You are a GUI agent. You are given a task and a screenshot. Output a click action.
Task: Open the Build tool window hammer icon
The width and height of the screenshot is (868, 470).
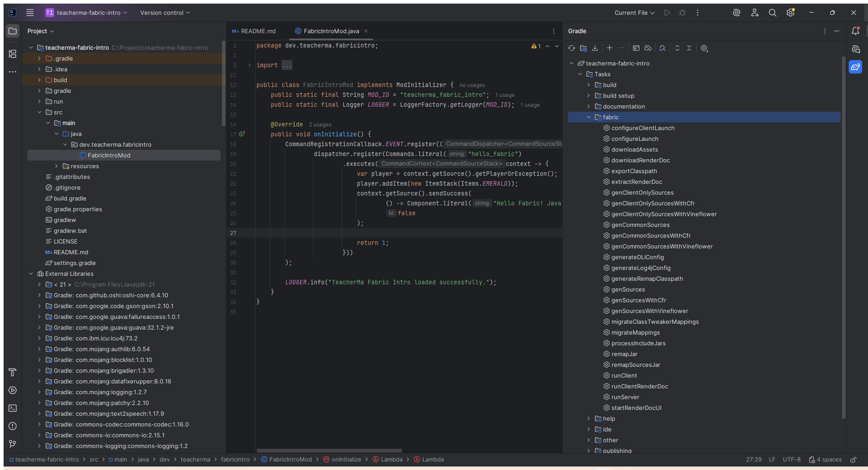pyautogui.click(x=13, y=372)
